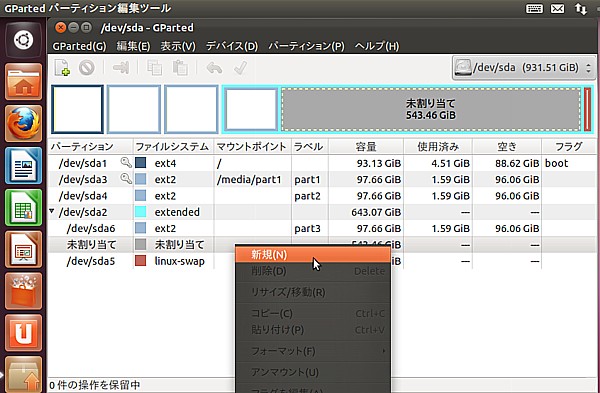The width and height of the screenshot is (600, 393).
Task: Sort by ファイルシステム column header
Action: (x=173, y=147)
